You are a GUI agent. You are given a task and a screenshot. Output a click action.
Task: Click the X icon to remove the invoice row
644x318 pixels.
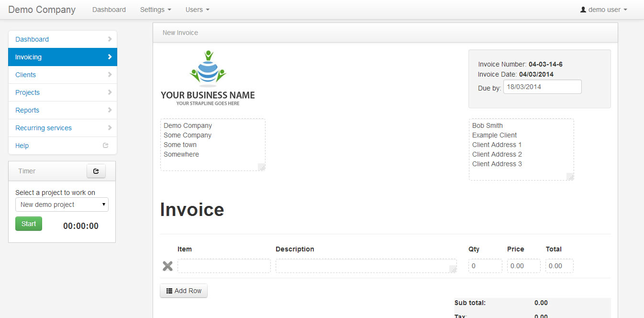coord(167,266)
